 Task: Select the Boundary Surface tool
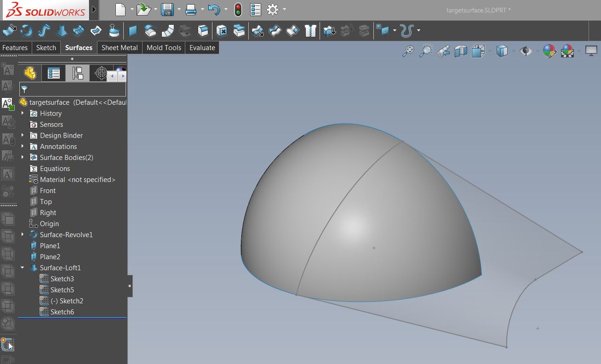pos(79,31)
